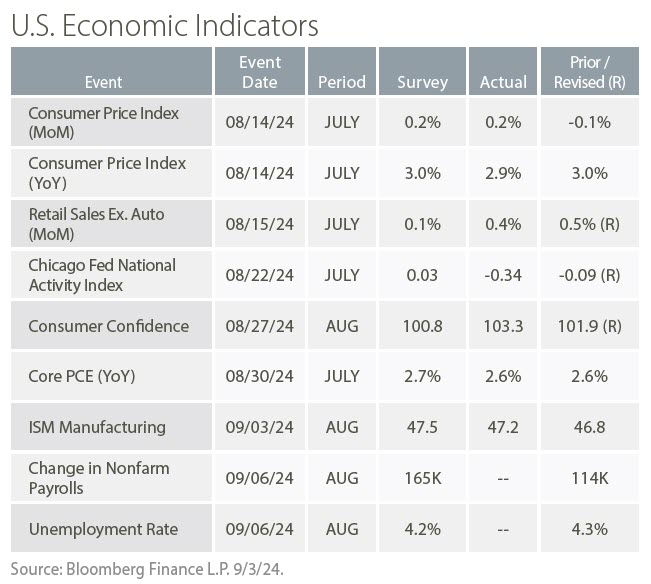Select the Consumer Confidence row label

click(x=108, y=326)
